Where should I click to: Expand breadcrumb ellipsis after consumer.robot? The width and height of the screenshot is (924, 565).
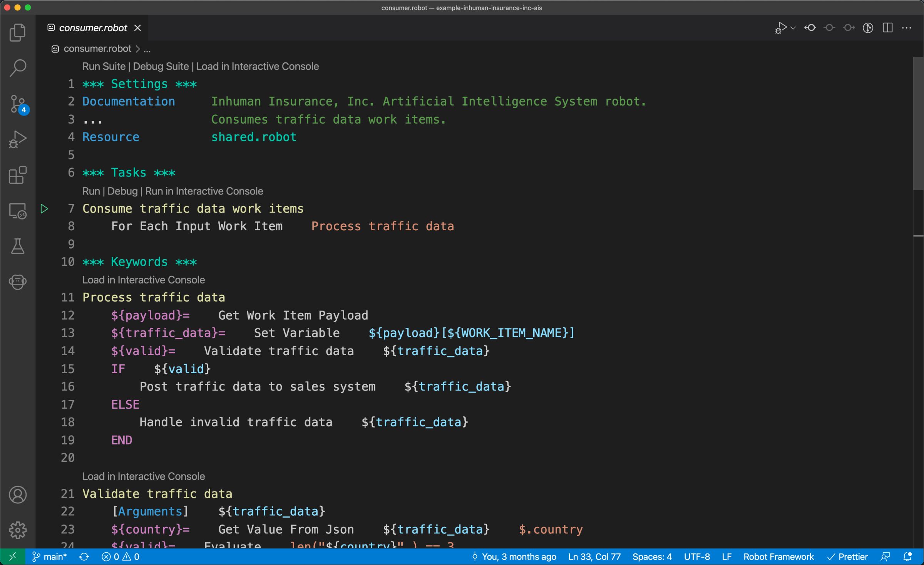147,49
